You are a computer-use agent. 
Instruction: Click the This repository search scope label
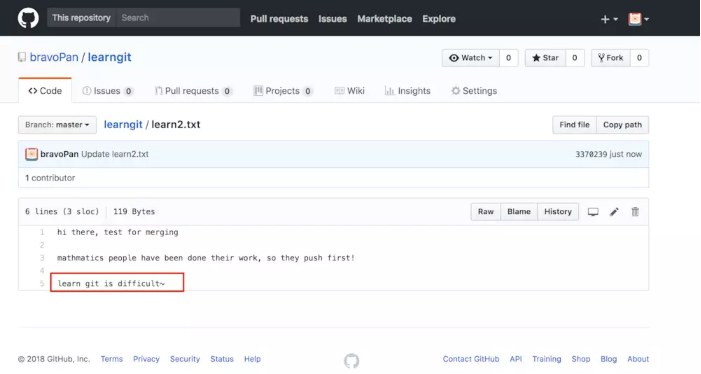[81, 18]
